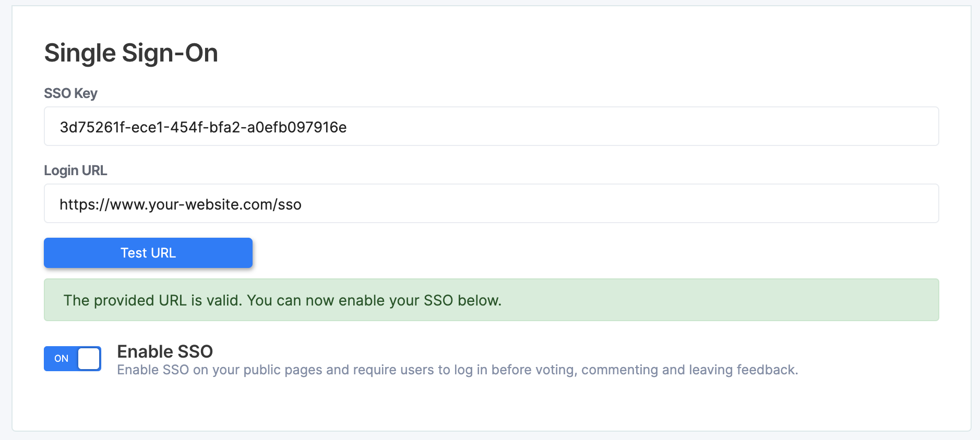Click the Login URL field label
The width and height of the screenshot is (980, 440).
pyautogui.click(x=75, y=170)
